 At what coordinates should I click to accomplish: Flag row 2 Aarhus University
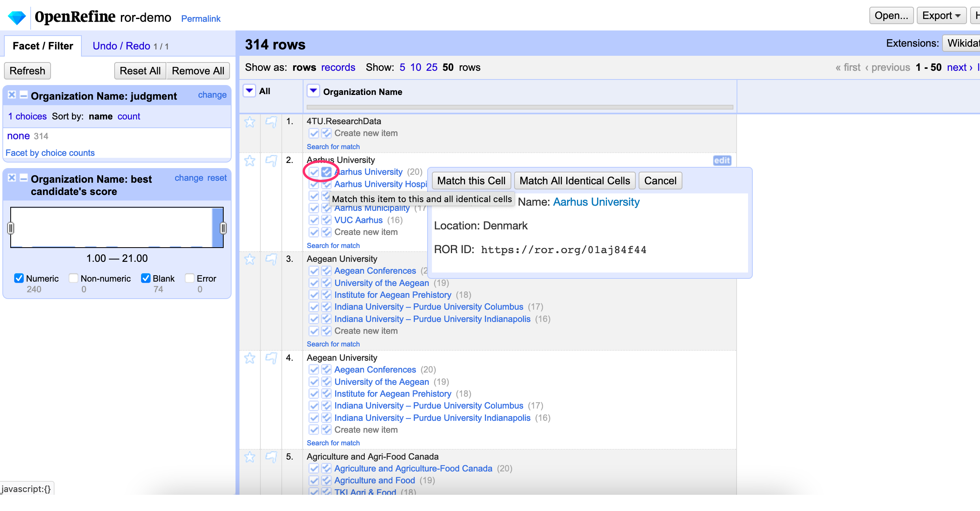click(271, 161)
